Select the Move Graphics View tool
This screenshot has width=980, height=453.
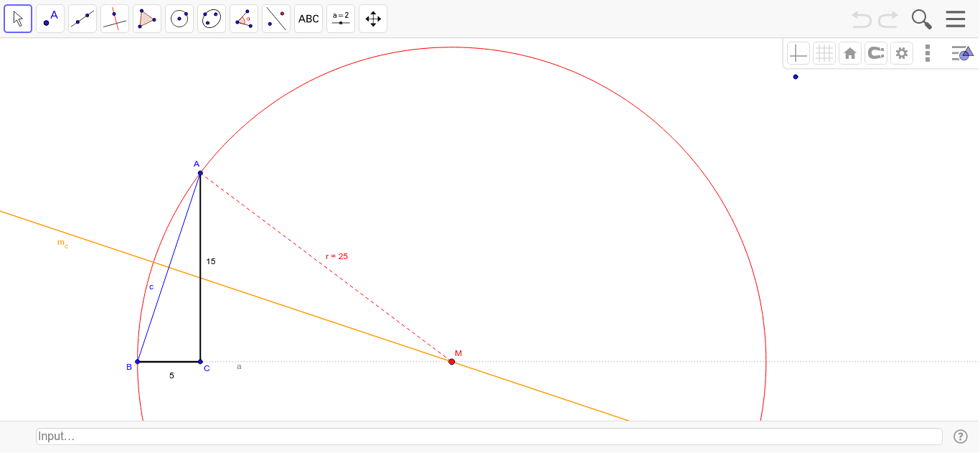click(x=373, y=19)
